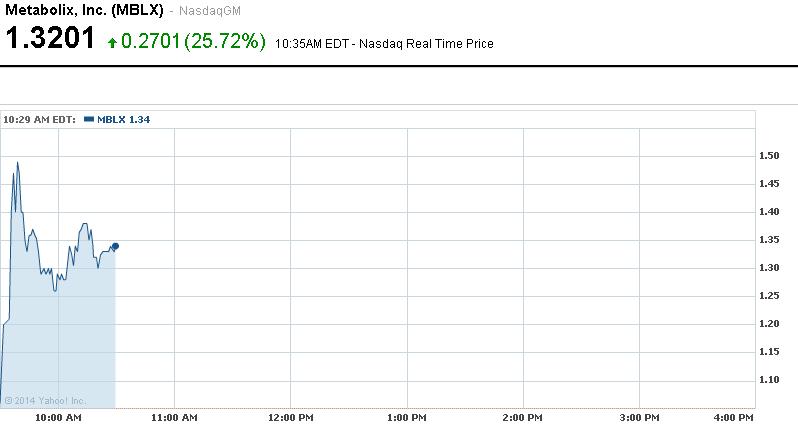Click the 1.10 price axis label
Viewport: 798px width, 426px height.
coord(769,380)
